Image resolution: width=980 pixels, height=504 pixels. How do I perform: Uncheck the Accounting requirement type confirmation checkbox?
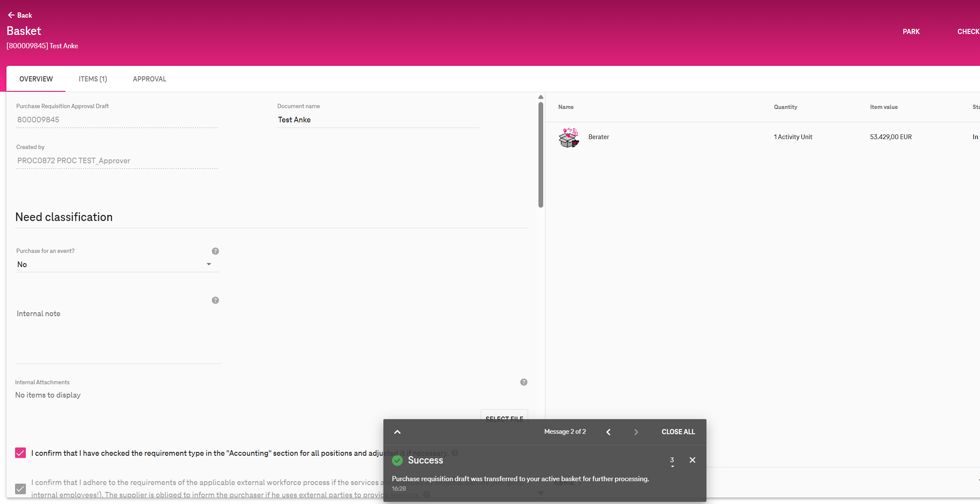click(20, 453)
